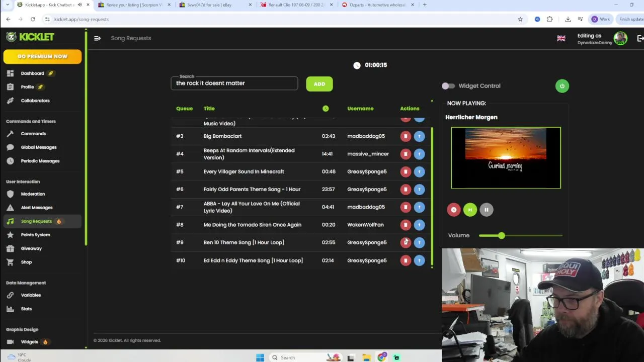
Task: Switch to Ozparts Automotive tab
Action: (377, 5)
